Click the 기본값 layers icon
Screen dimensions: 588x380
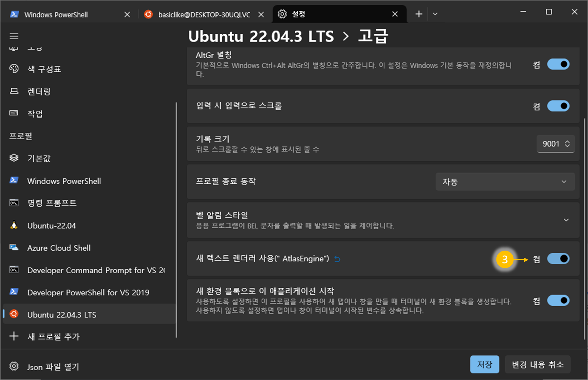click(14, 158)
